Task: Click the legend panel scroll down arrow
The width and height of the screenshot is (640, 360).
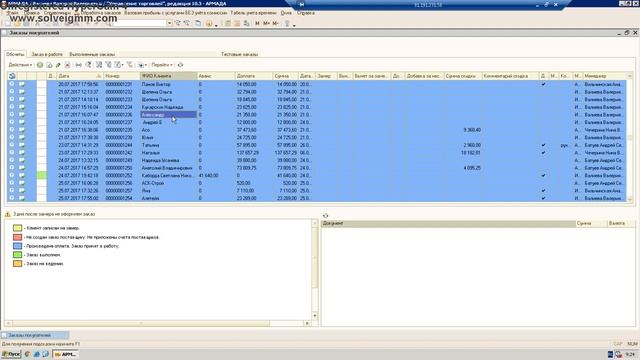Action: click(315, 316)
